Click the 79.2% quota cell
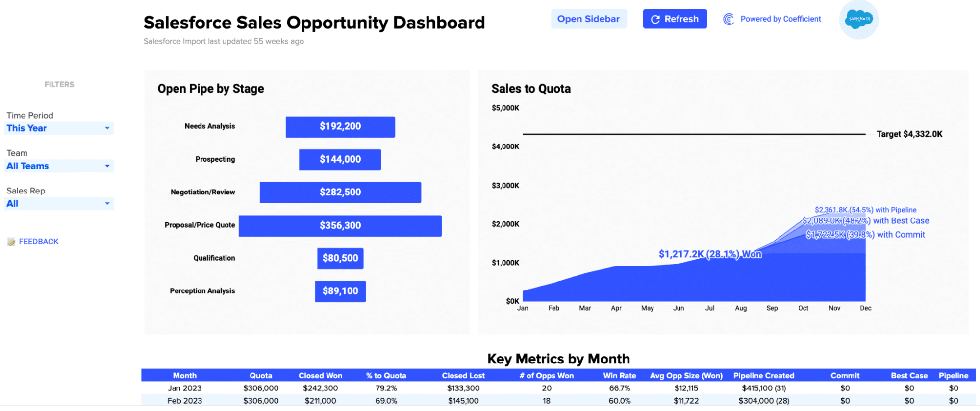Image resolution: width=980 pixels, height=411 pixels. (386, 388)
